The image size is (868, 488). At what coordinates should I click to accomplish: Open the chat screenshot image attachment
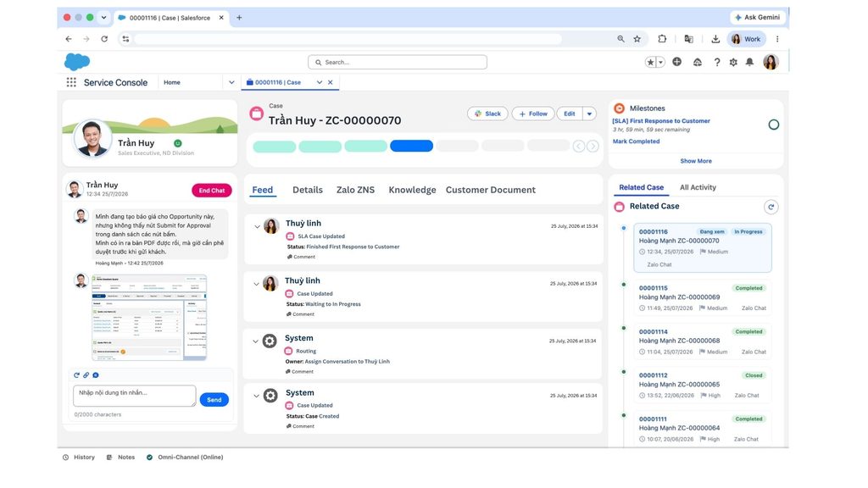149,318
